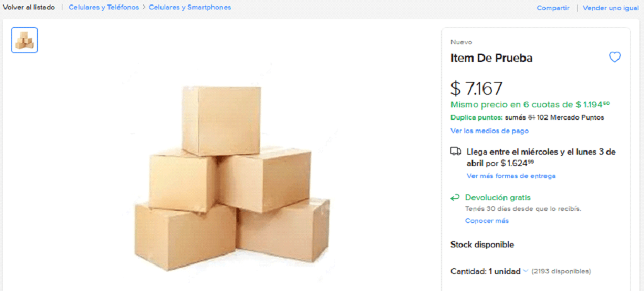Screen dimensions: 644x291
Task: Click the 6 cuotas installment text
Action: 529,104
